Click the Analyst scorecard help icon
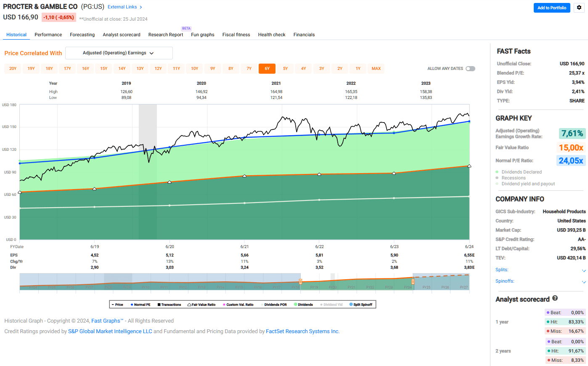This screenshot has height=366, width=588. [554, 299]
